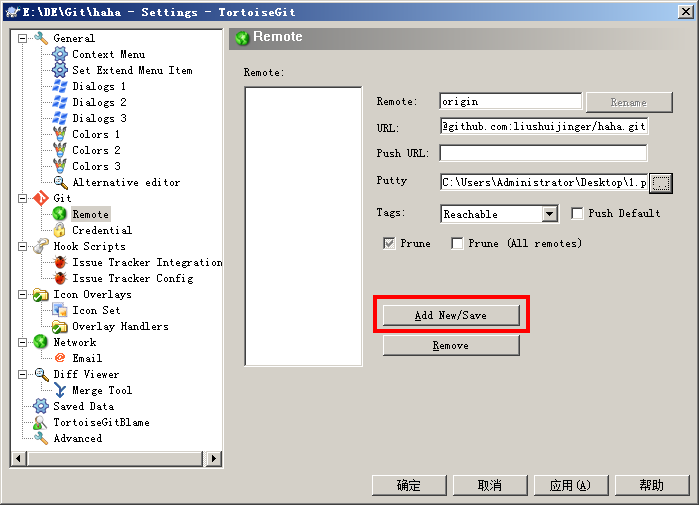Viewport: 699px width, 505px height.
Task: Click the Merge Tool icon
Action: pyautogui.click(x=60, y=390)
